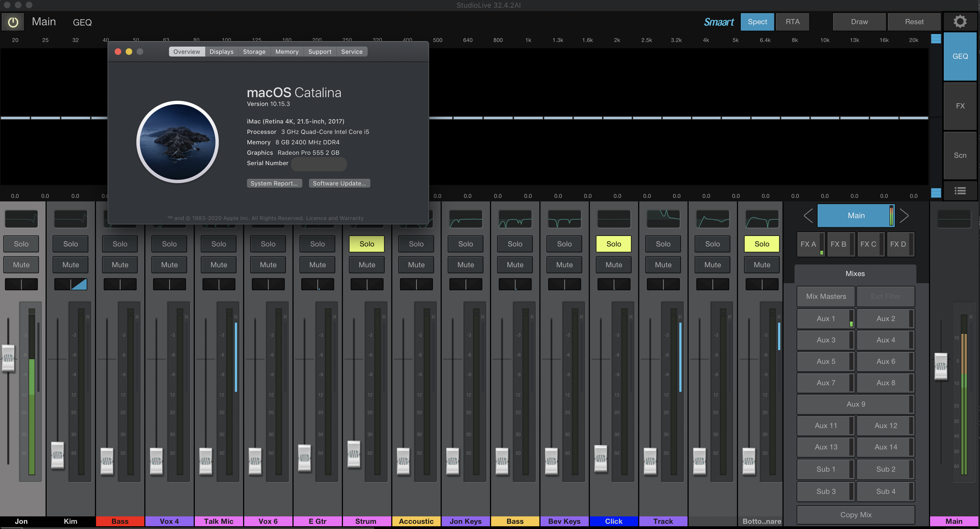Click the Draw mode icon in toolbar
Screen dimensions: 980x529
point(858,21)
